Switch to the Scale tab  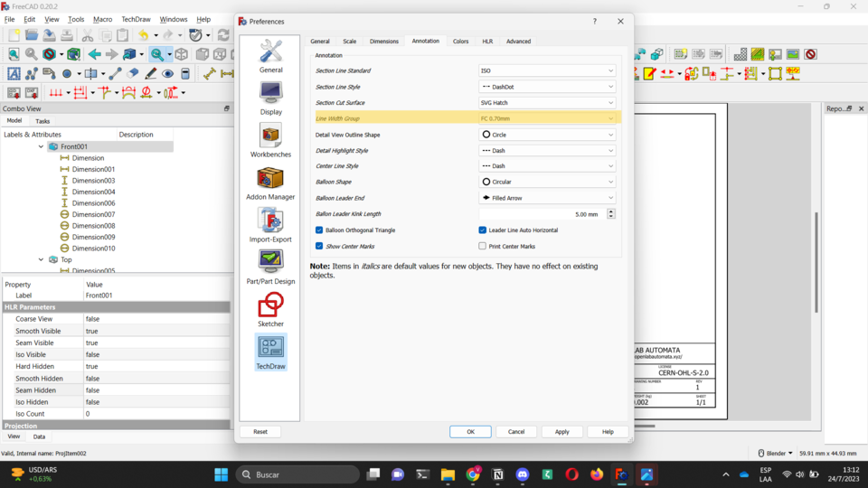tap(350, 42)
